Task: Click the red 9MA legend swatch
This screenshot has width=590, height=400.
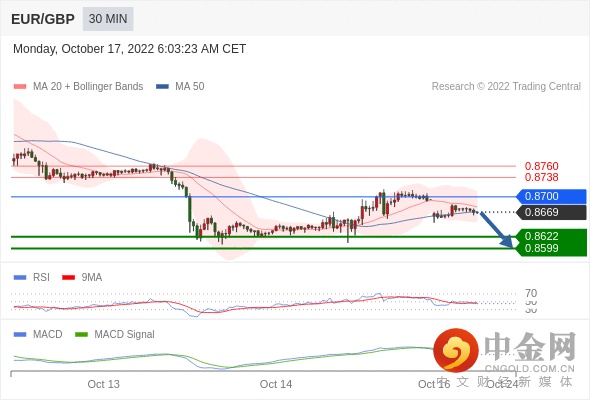Action: click(68, 278)
